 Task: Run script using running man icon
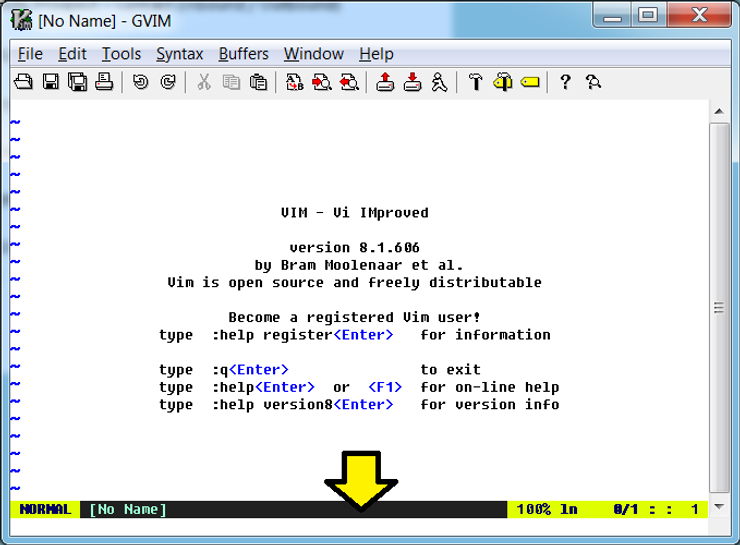pyautogui.click(x=439, y=82)
